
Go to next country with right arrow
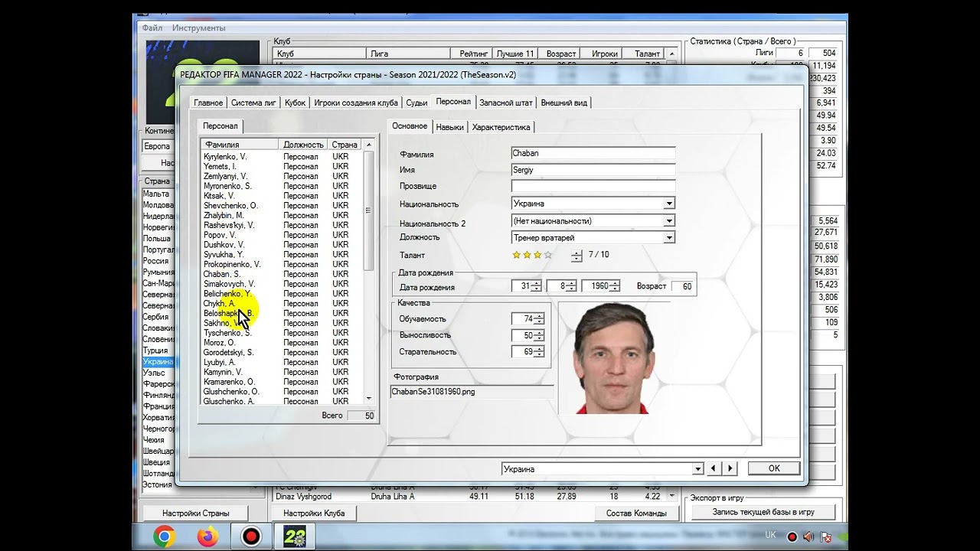pyautogui.click(x=730, y=468)
